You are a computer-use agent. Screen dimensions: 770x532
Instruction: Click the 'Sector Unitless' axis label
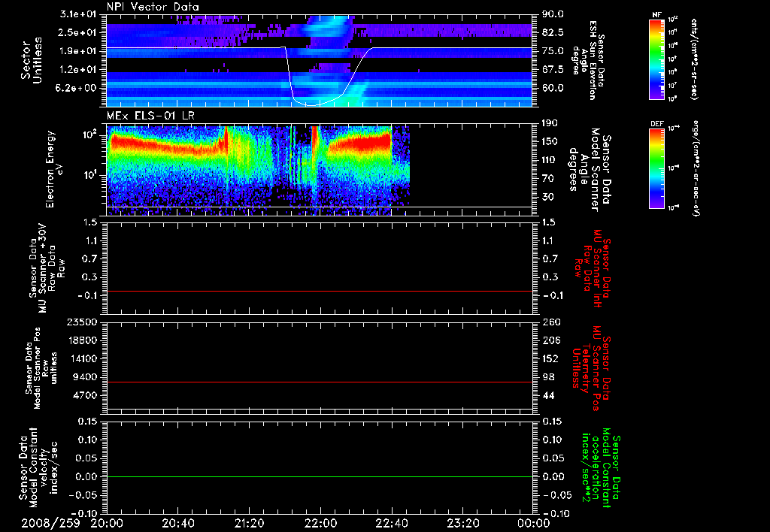pyautogui.click(x=32, y=61)
